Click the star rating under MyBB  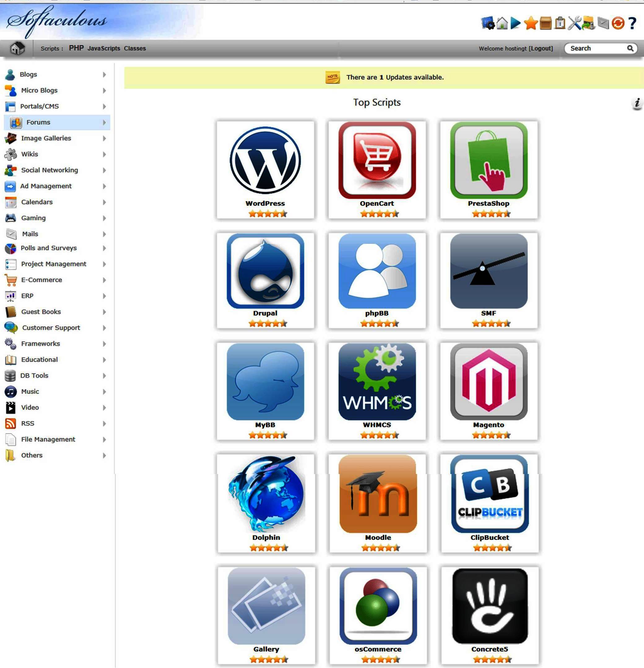pyautogui.click(x=268, y=435)
